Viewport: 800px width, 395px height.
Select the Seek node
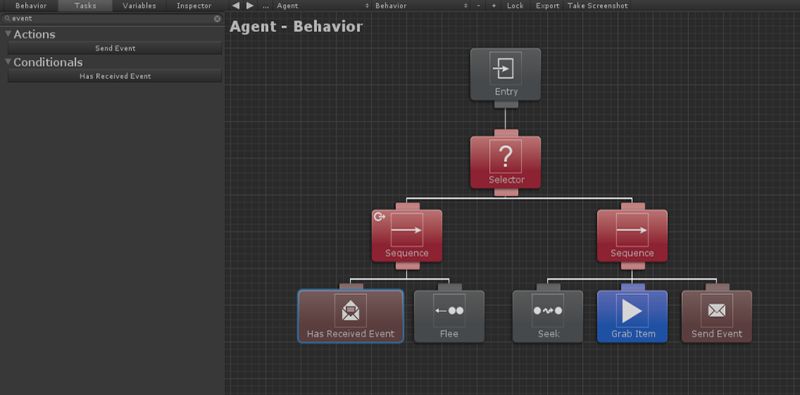click(547, 316)
